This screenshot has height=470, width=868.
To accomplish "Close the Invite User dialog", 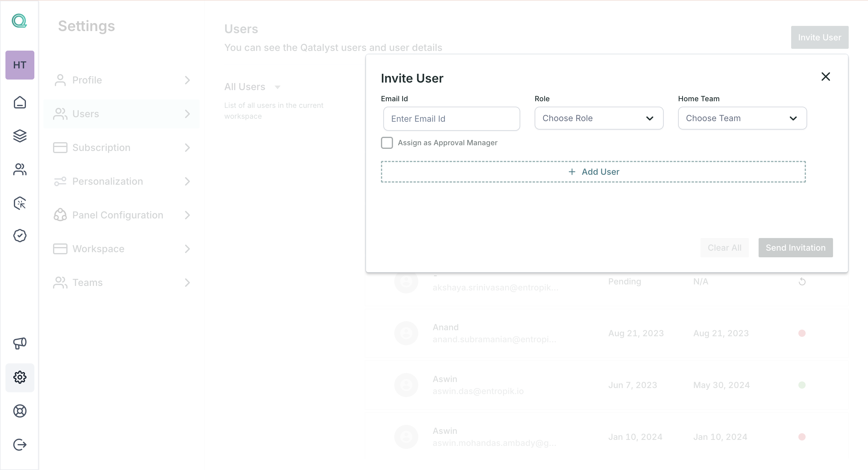I will pos(826,77).
